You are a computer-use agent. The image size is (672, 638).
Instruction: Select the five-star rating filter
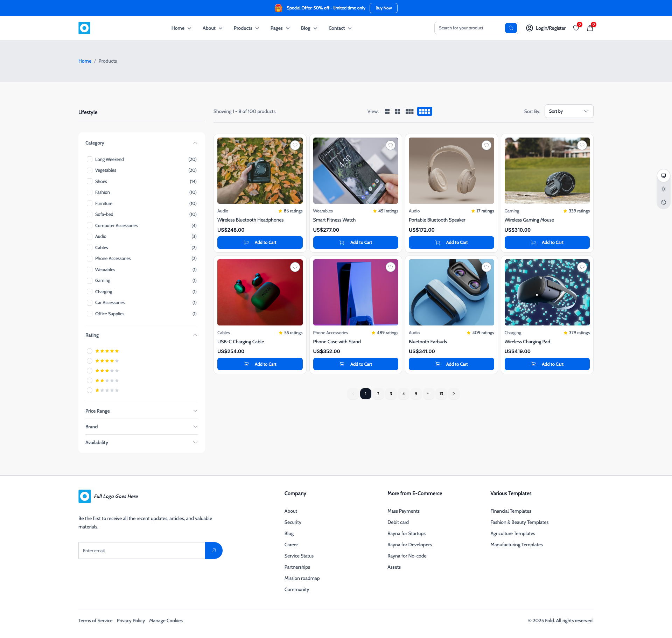pyautogui.click(x=90, y=351)
